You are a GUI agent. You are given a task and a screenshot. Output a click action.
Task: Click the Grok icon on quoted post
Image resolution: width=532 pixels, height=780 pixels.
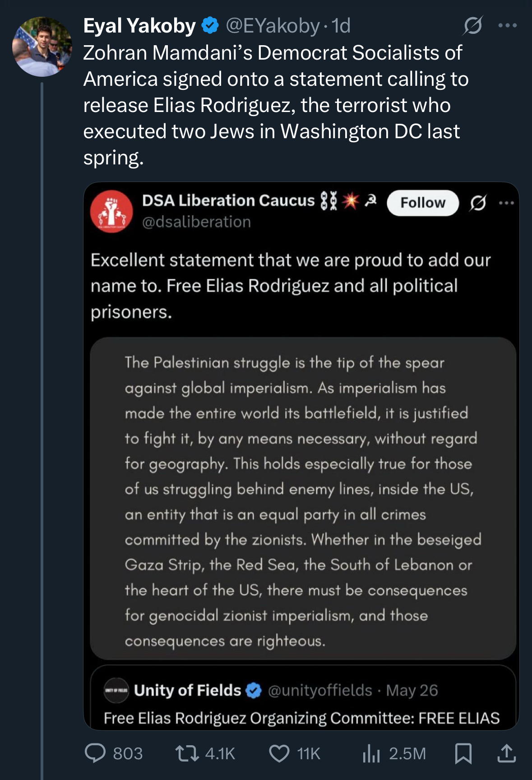(x=478, y=203)
